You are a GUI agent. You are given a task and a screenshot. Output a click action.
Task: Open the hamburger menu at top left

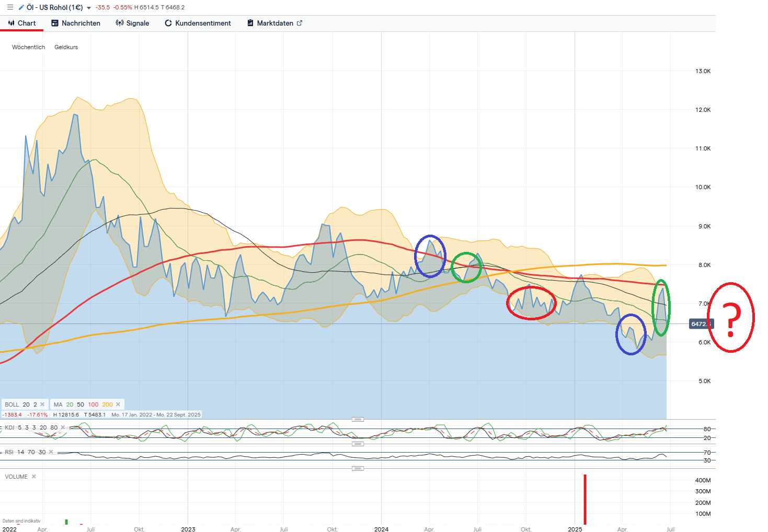click(x=10, y=7)
